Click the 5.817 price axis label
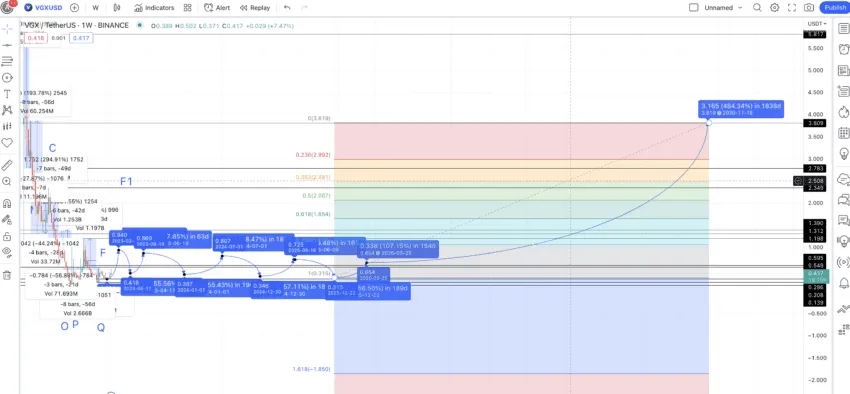The width and height of the screenshot is (850, 394). click(815, 34)
